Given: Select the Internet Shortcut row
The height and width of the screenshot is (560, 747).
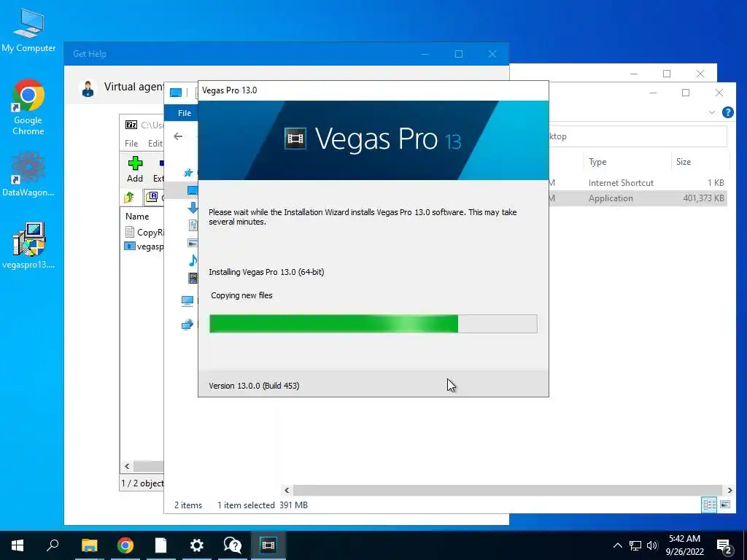Looking at the screenshot, I should (638, 183).
